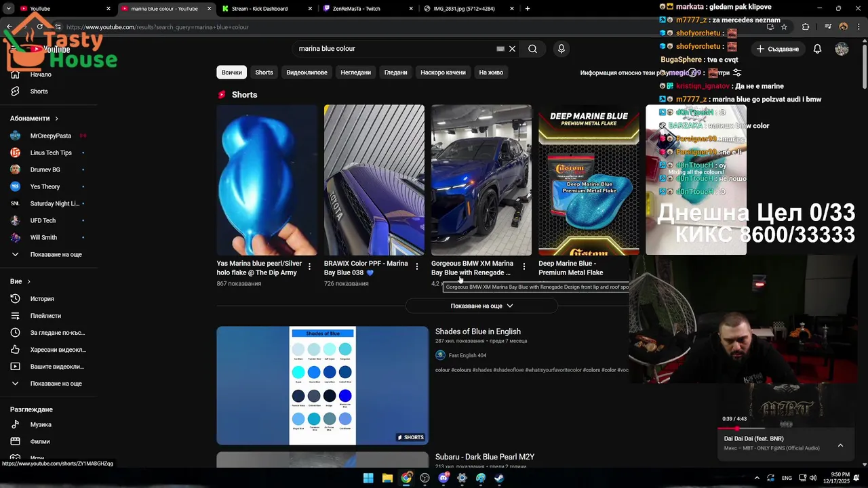Open Музика under Разглеждане
The image size is (868, 488).
41,425
